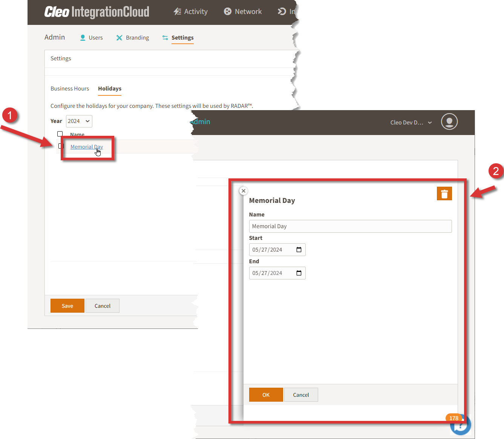
Task: Open the End date calendar picker icon
Action: pyautogui.click(x=299, y=273)
